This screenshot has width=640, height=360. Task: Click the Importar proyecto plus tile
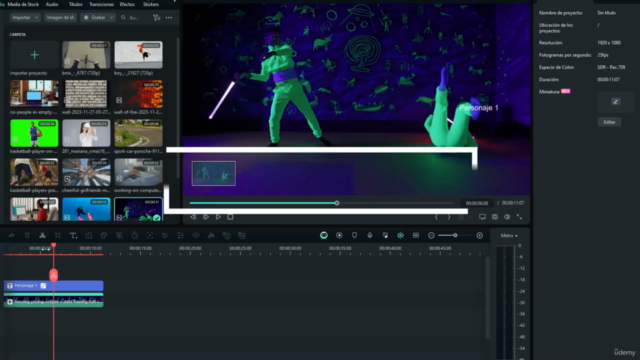pyautogui.click(x=34, y=55)
